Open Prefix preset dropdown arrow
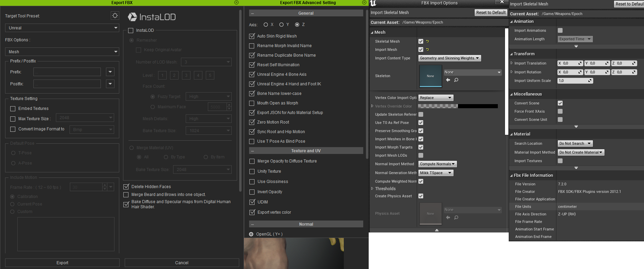This screenshot has height=269, width=644. point(110,72)
